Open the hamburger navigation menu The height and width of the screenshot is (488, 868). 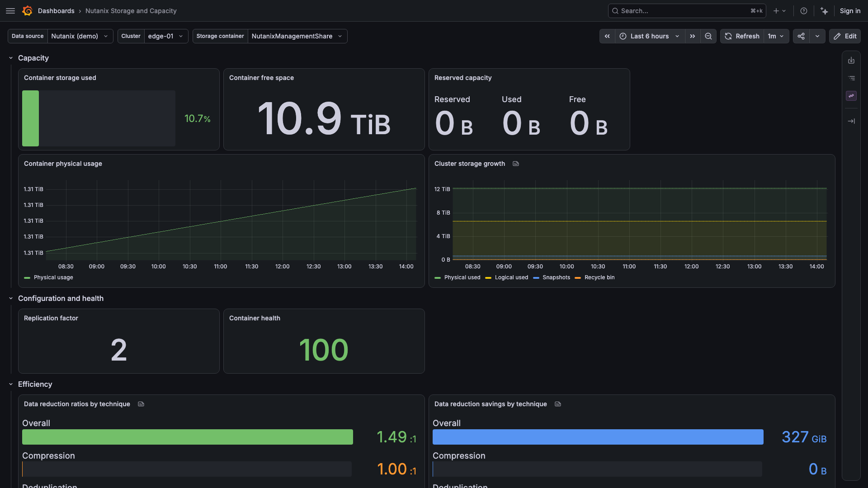tap(10, 11)
